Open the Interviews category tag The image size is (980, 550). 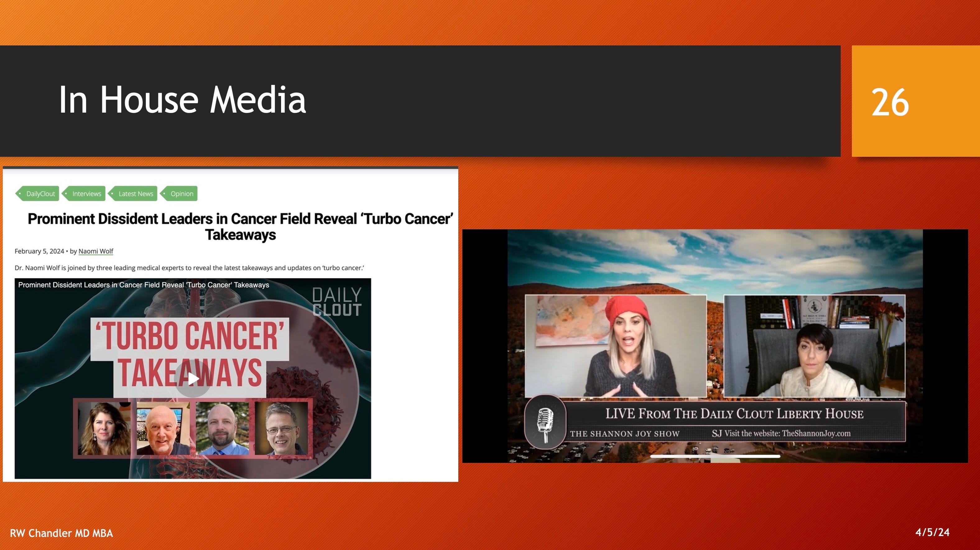pyautogui.click(x=84, y=193)
